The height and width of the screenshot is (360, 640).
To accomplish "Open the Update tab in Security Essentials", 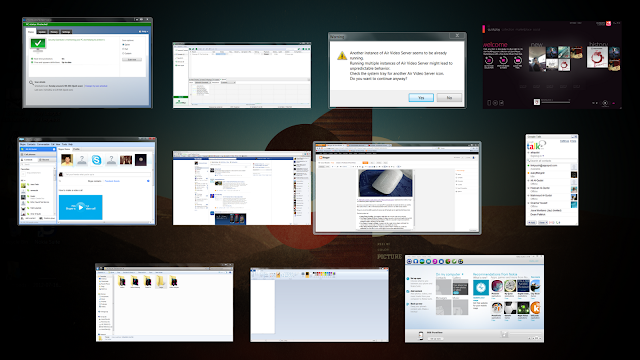I will [x=42, y=32].
